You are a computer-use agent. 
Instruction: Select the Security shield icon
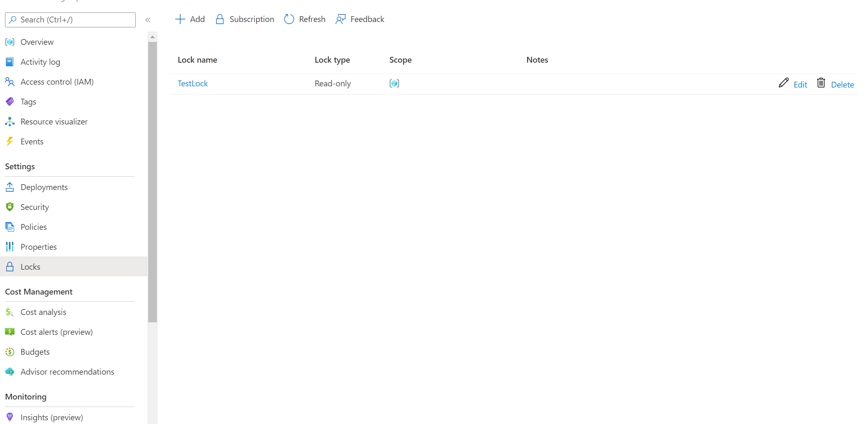pos(10,207)
